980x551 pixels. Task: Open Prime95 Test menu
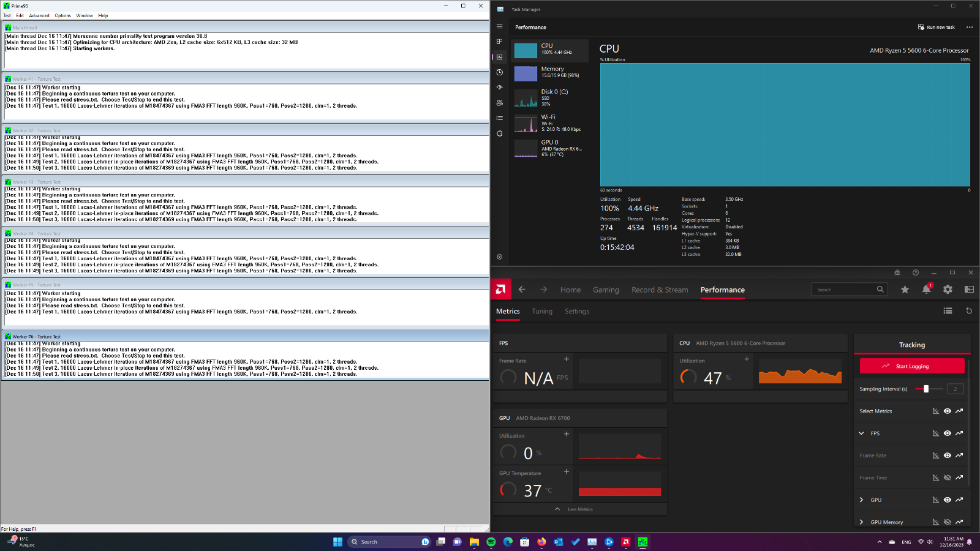(7, 15)
